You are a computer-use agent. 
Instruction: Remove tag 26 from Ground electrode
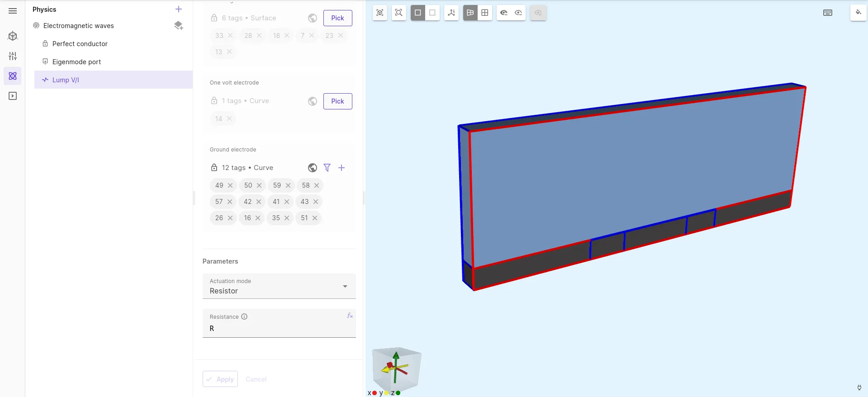click(x=230, y=218)
